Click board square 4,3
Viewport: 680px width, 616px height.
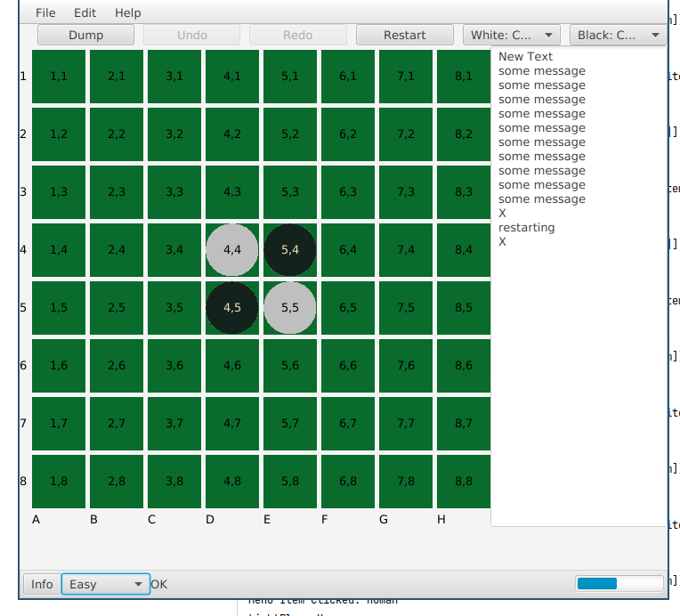[232, 191]
